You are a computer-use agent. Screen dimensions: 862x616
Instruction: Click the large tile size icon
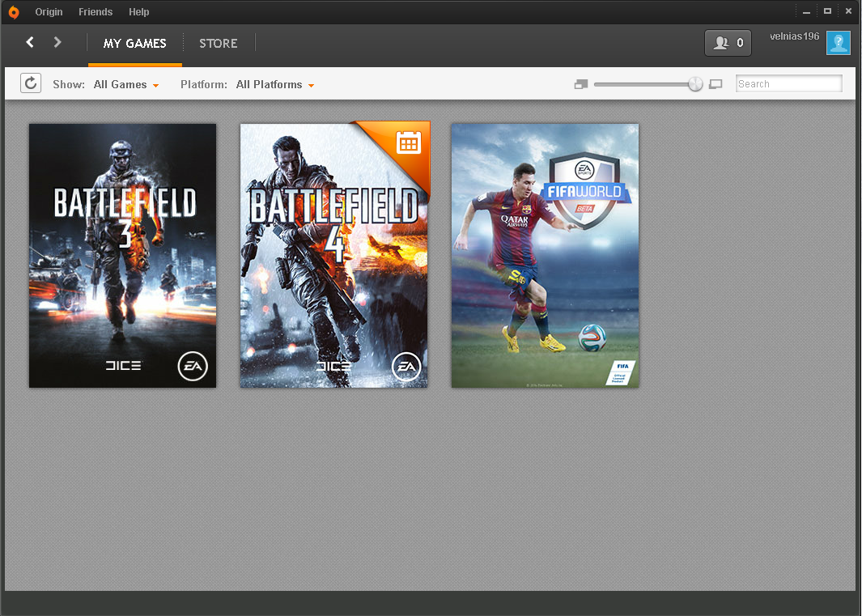coord(716,84)
